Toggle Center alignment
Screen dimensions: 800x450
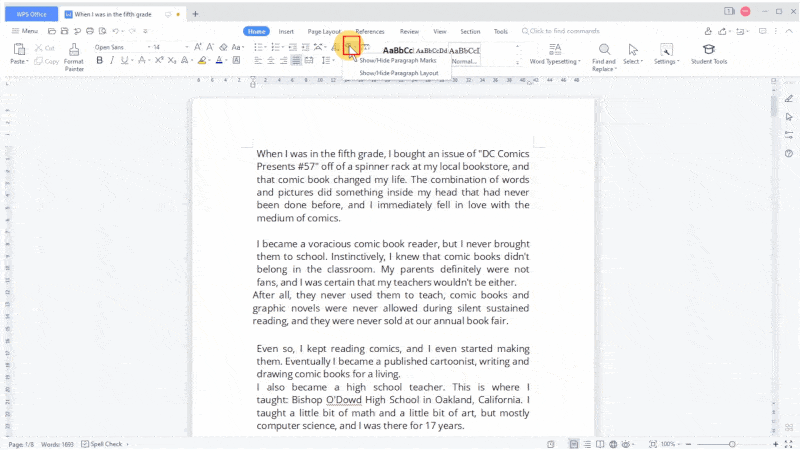[x=271, y=60]
